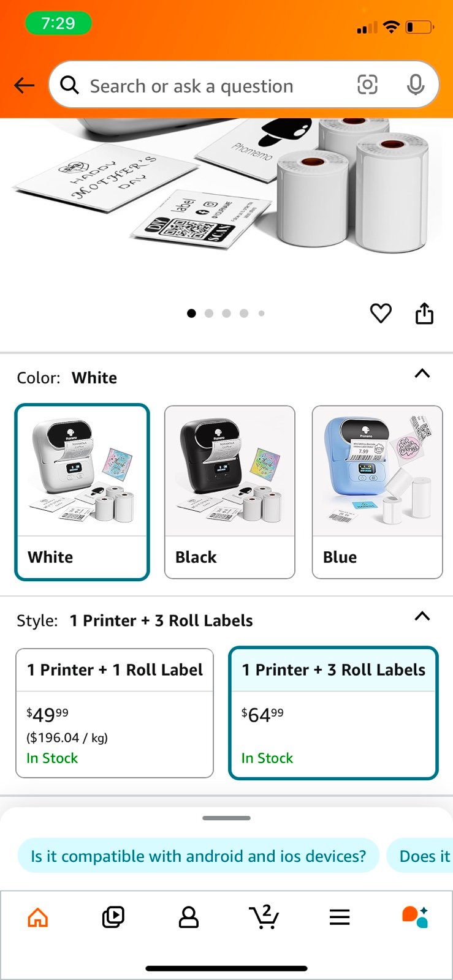Collapse the Style section chevron
The image size is (453, 980).
point(422,616)
